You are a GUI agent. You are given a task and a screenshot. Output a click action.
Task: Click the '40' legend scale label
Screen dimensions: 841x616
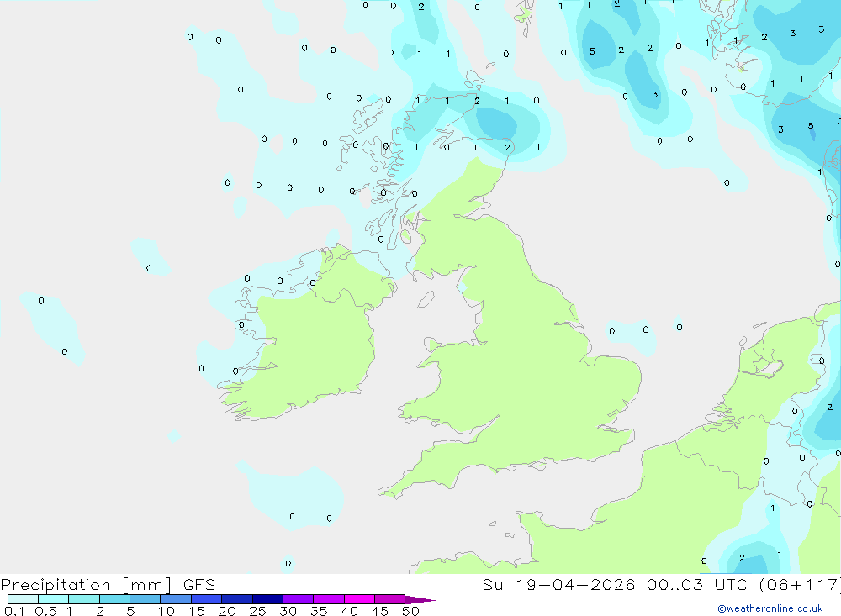(349, 611)
